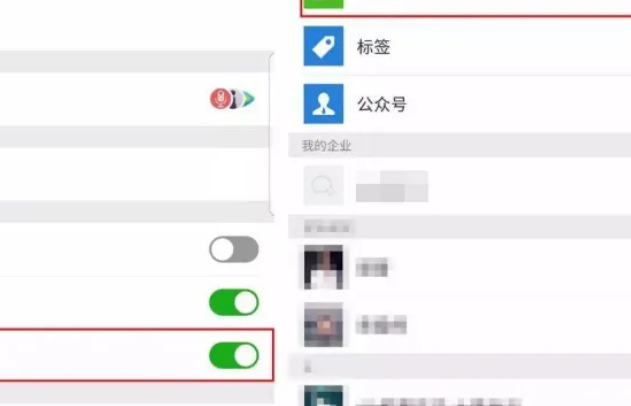
Task: Click the blurred name beside the first avatar
Action: coord(372,267)
